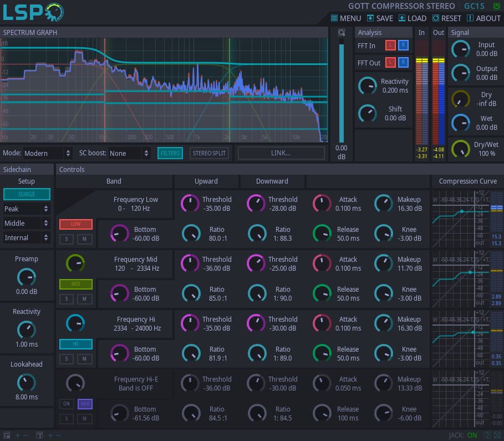Solo the HI band with S

pos(67,359)
